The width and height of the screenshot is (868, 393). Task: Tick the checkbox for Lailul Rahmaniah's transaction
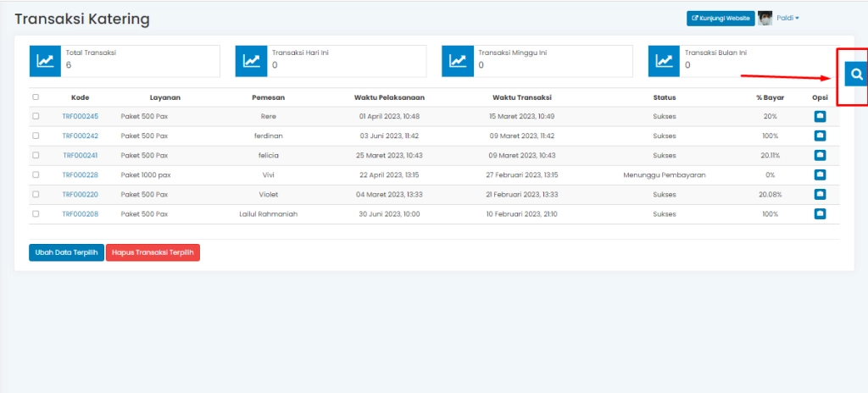[36, 214]
